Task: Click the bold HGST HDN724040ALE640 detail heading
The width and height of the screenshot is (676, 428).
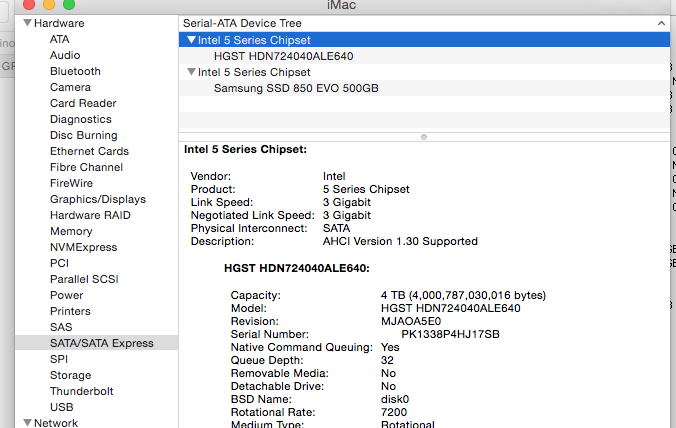Action: (297, 268)
